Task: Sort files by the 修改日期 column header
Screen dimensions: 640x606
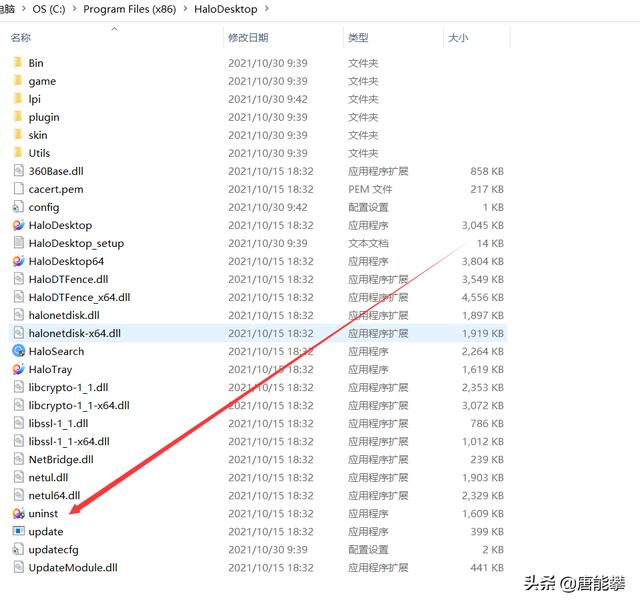Action: point(248,38)
